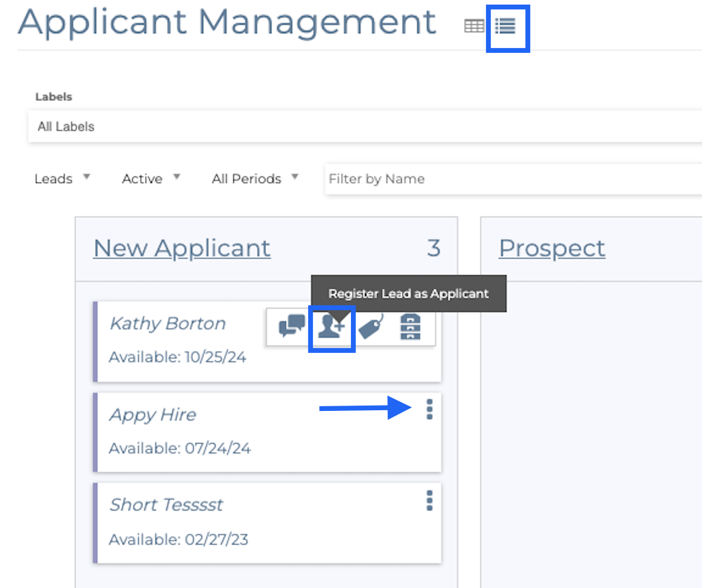The width and height of the screenshot is (702, 588).
Task: Click the New Applicant count number 3
Action: tap(433, 248)
